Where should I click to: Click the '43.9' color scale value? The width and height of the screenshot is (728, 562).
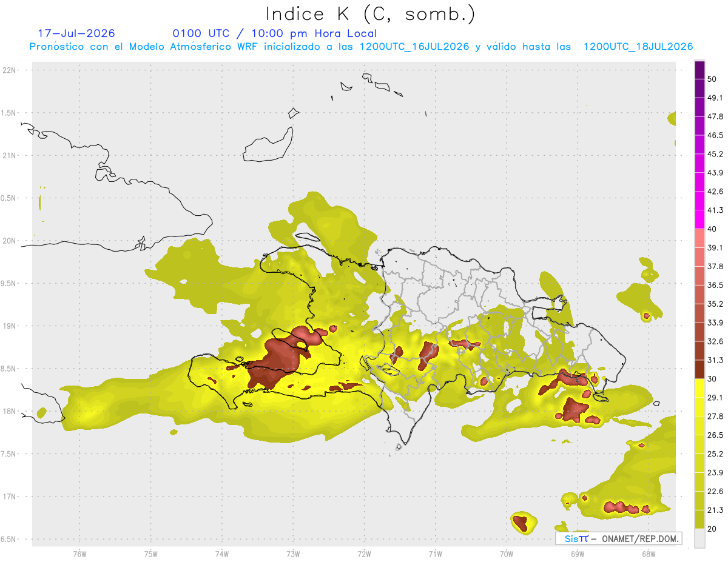tap(715, 173)
